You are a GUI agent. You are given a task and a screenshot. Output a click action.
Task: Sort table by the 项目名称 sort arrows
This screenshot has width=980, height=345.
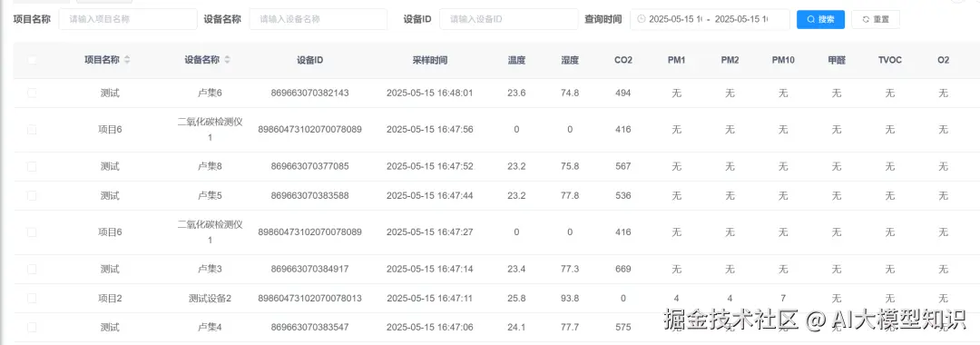pos(128,61)
